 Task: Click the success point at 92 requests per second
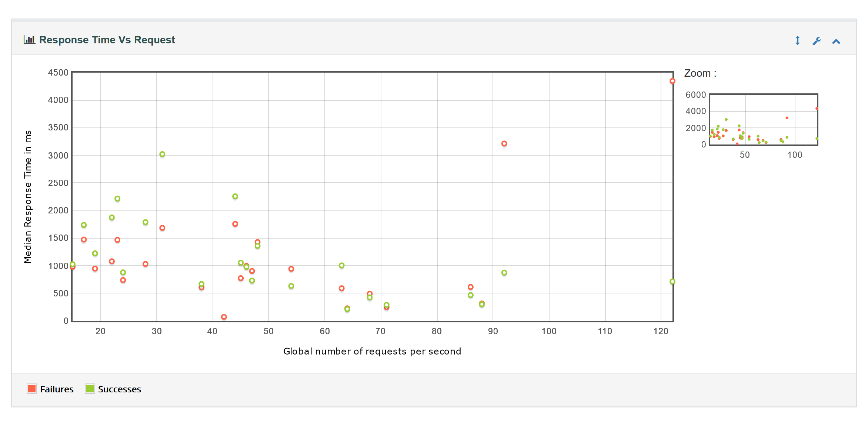pyautogui.click(x=504, y=273)
